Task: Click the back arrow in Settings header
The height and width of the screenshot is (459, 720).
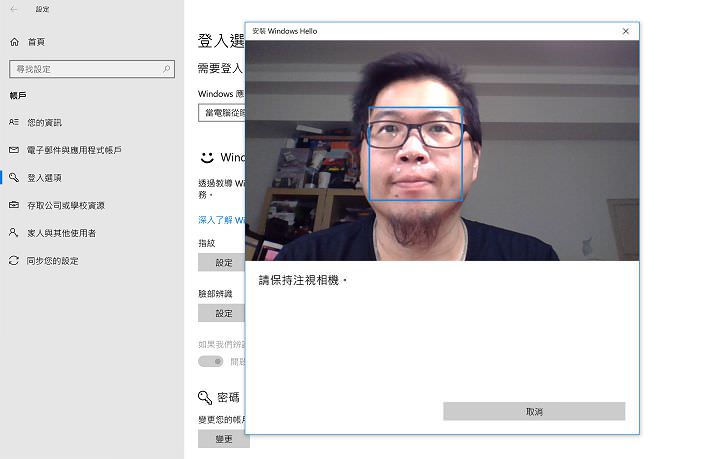Action: pyautogui.click(x=13, y=9)
